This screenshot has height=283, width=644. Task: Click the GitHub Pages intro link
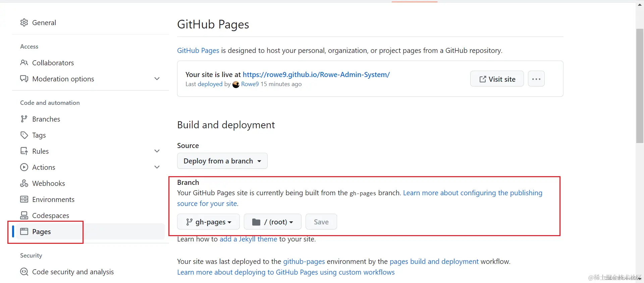(198, 51)
